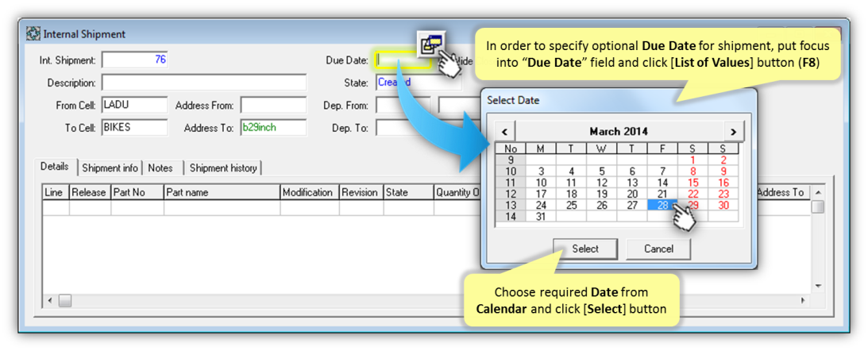This screenshot has width=868, height=351.
Task: Select March 31 in the calendar
Action: click(542, 217)
